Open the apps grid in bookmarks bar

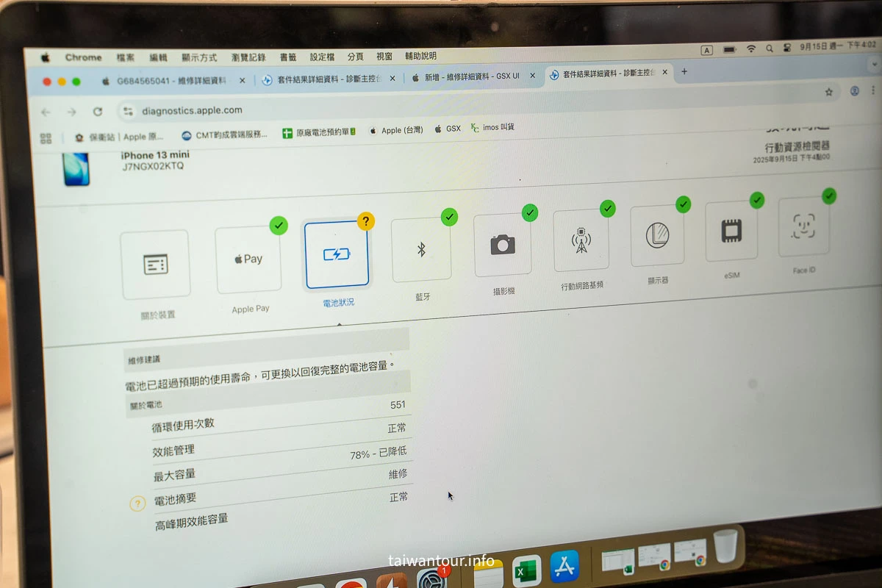pos(46,138)
